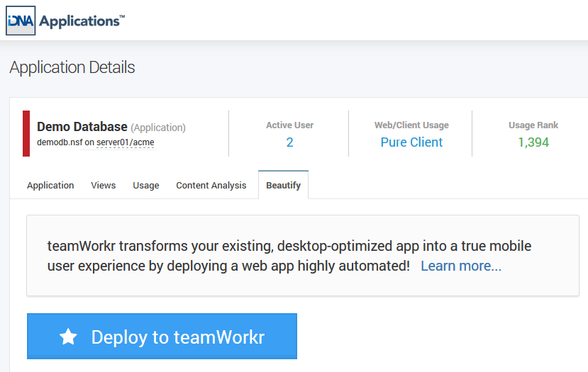Click the Demo Database title

point(82,127)
